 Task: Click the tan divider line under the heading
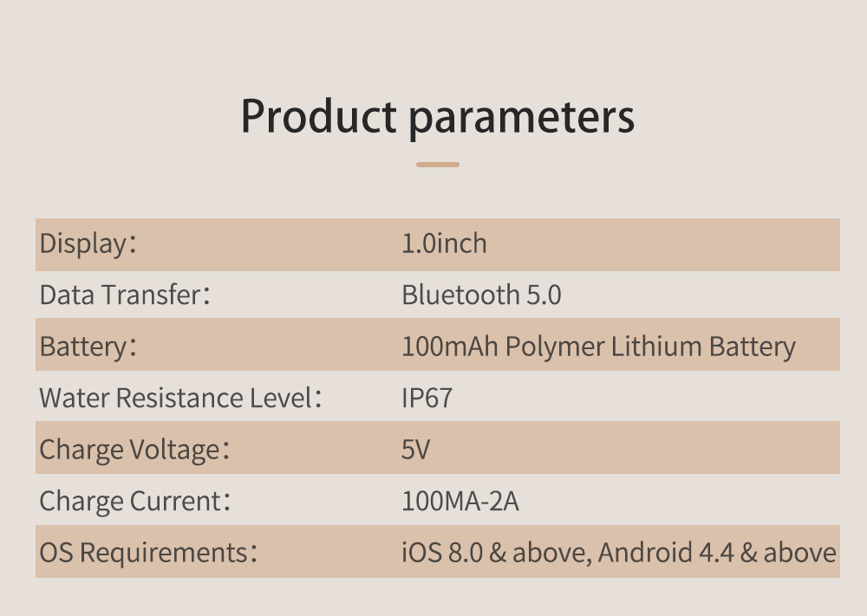coord(437,165)
